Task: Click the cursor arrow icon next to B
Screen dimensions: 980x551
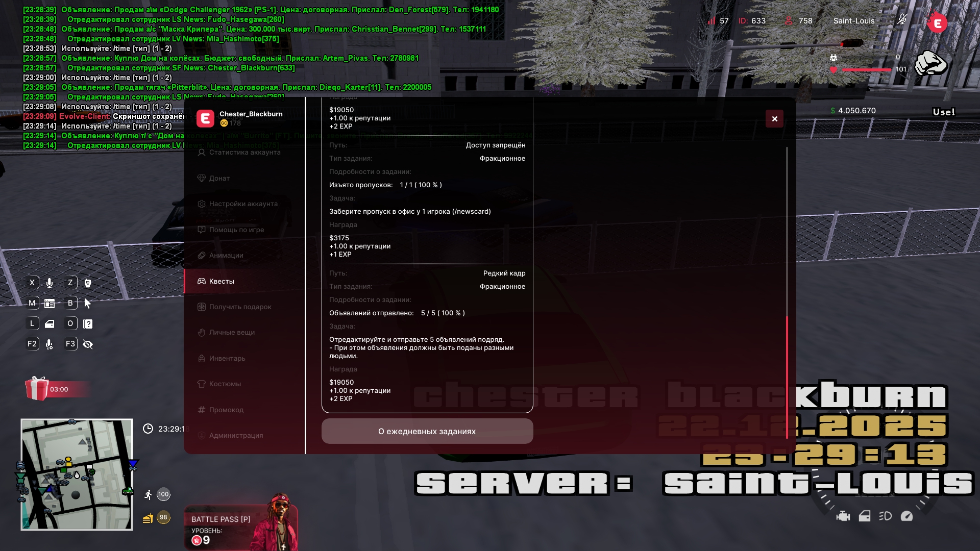Action: (88, 304)
